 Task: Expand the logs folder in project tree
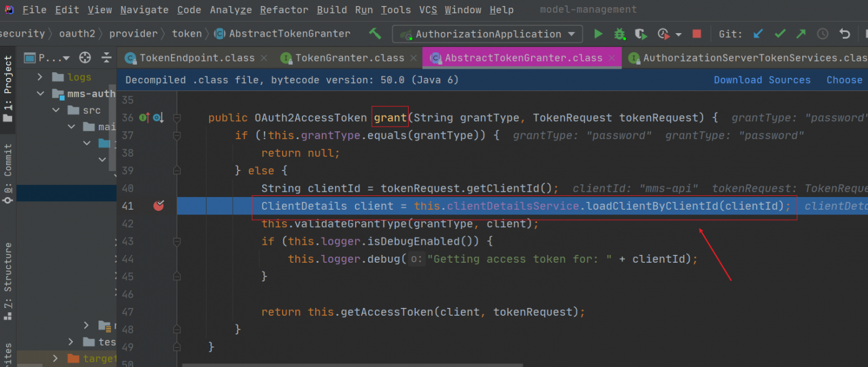(x=40, y=77)
